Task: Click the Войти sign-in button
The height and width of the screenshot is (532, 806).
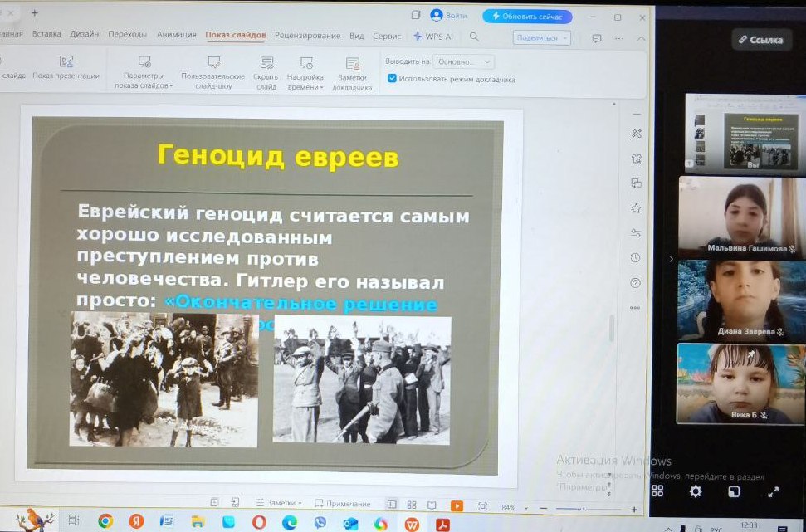Action: [x=449, y=16]
